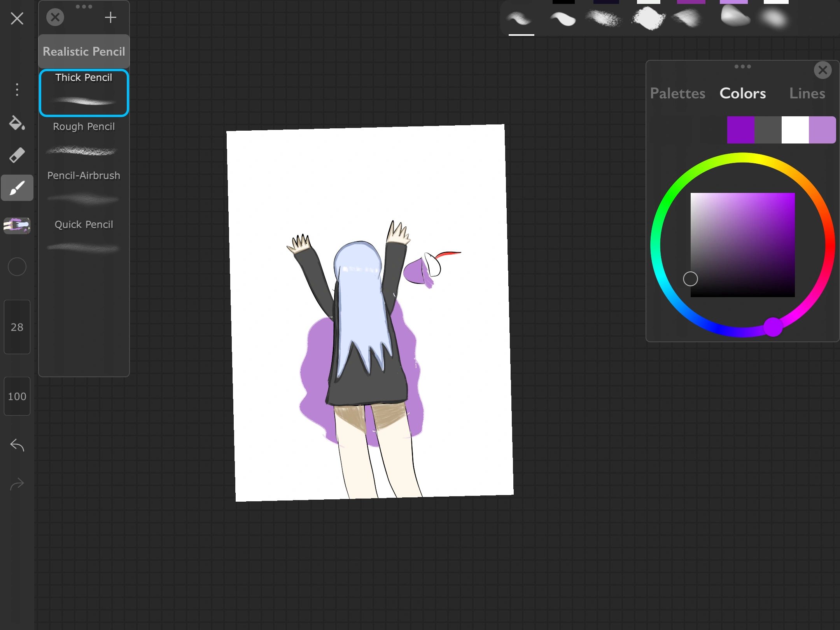
Task: Close the Colors panel
Action: pyautogui.click(x=822, y=70)
